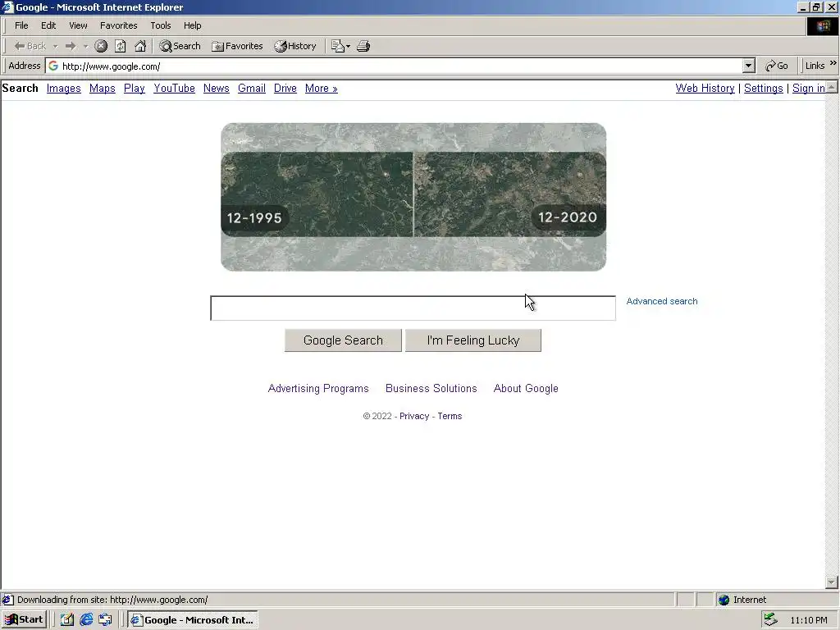This screenshot has width=840, height=630.
Task: Open the Back button history dropdown arrow
Action: [55, 46]
